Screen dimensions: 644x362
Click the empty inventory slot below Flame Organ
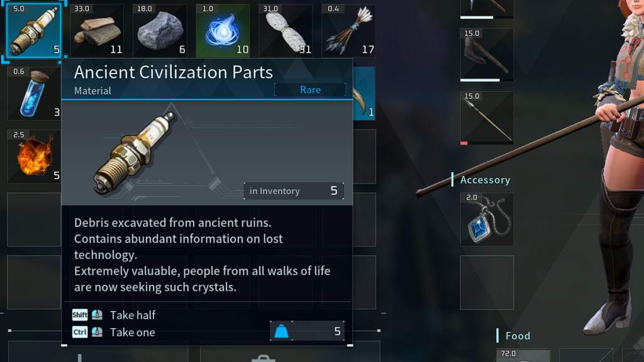(34, 219)
